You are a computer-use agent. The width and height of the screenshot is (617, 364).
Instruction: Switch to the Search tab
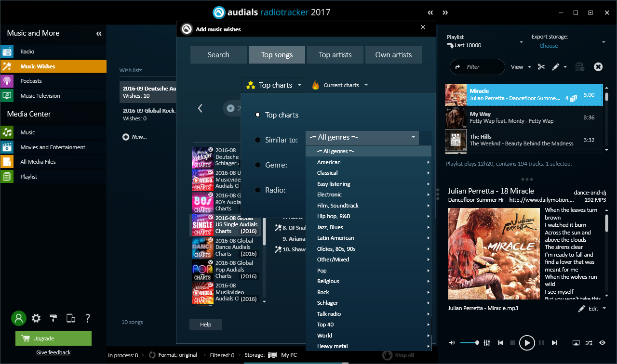218,55
